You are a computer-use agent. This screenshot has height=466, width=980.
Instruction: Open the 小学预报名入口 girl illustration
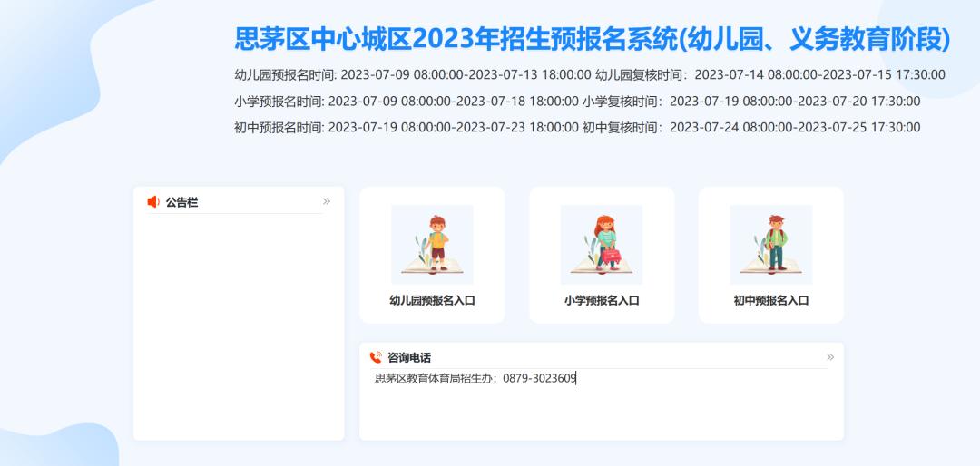tap(602, 245)
